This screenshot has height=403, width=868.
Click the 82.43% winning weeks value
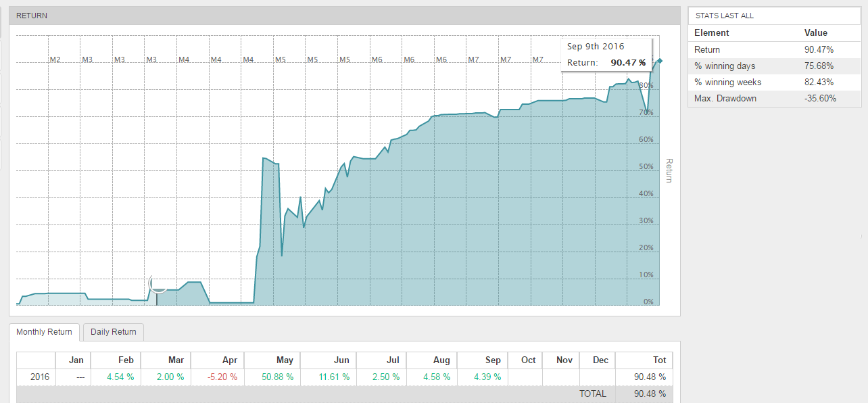(819, 82)
